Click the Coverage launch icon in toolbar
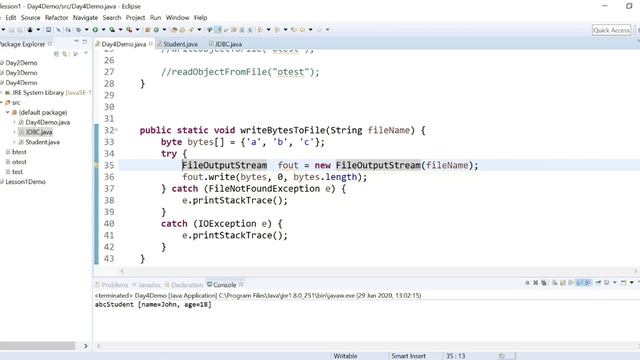Screen dimensions: 640x360 click(112, 29)
